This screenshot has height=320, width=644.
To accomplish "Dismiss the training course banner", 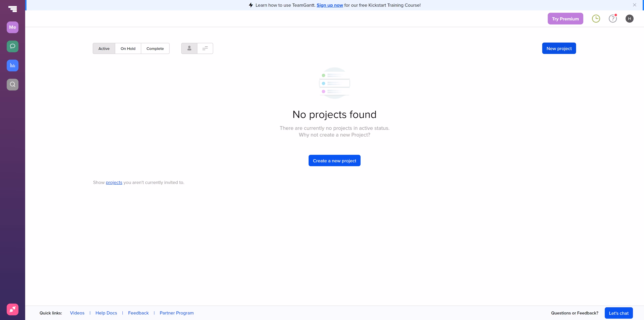I will (634, 5).
